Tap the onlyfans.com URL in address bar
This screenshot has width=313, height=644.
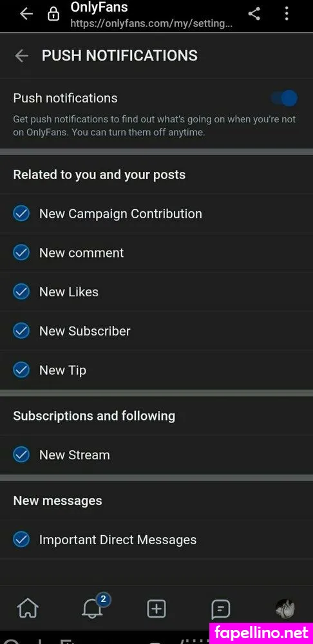pos(151,24)
